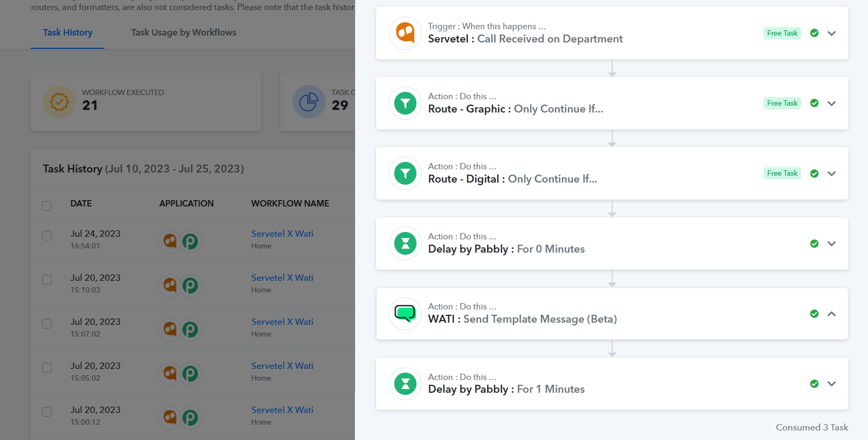Click the DATE column header
This screenshot has height=440, width=868.
coord(81,203)
